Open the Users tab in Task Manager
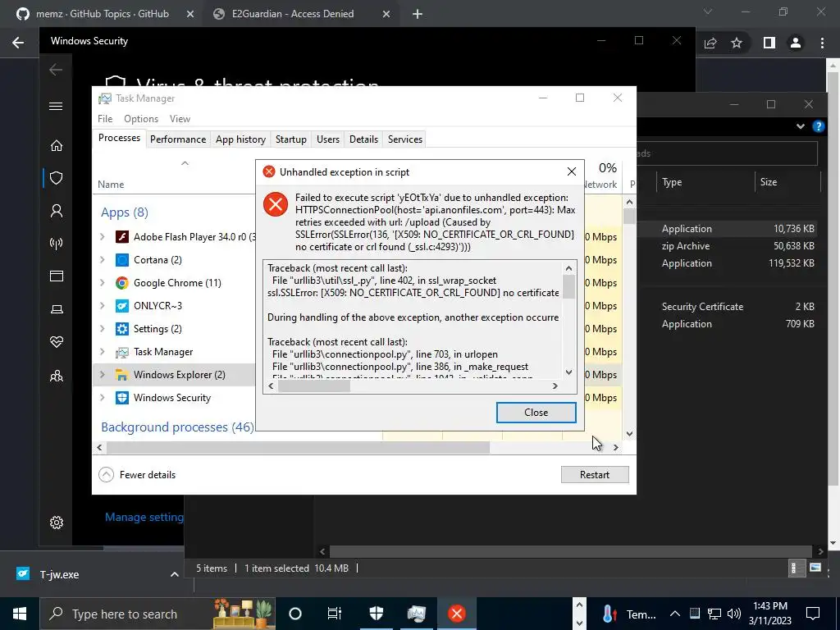 pos(328,139)
